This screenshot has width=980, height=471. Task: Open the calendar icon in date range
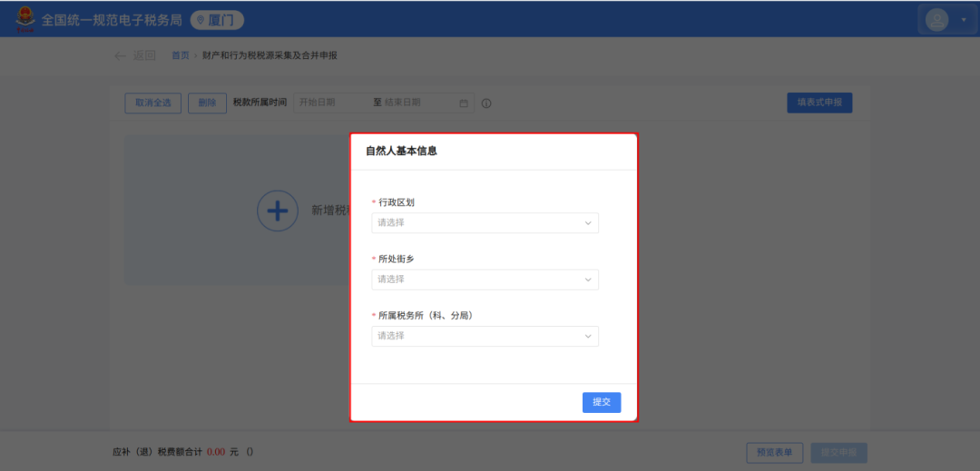click(464, 103)
